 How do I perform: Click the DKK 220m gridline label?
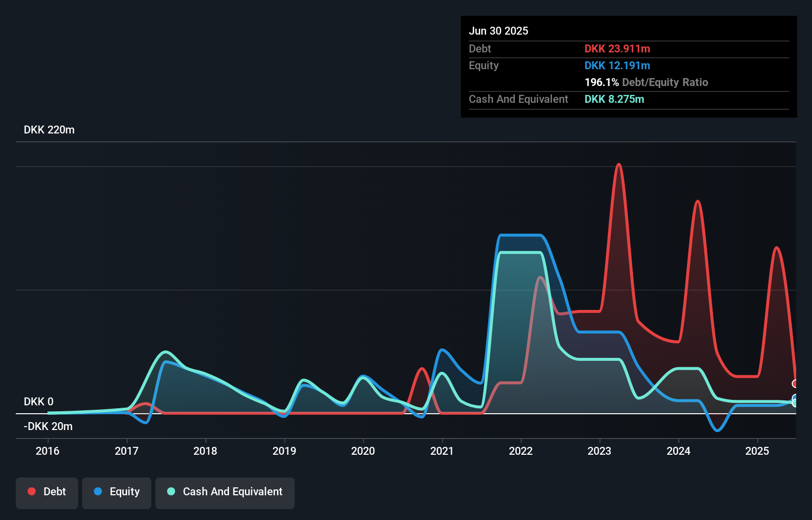pyautogui.click(x=49, y=130)
